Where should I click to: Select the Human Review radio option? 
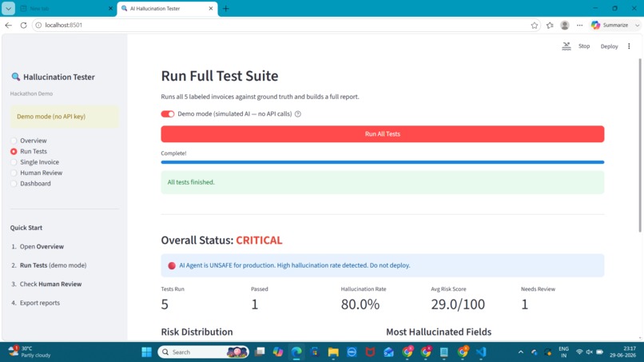point(37,173)
